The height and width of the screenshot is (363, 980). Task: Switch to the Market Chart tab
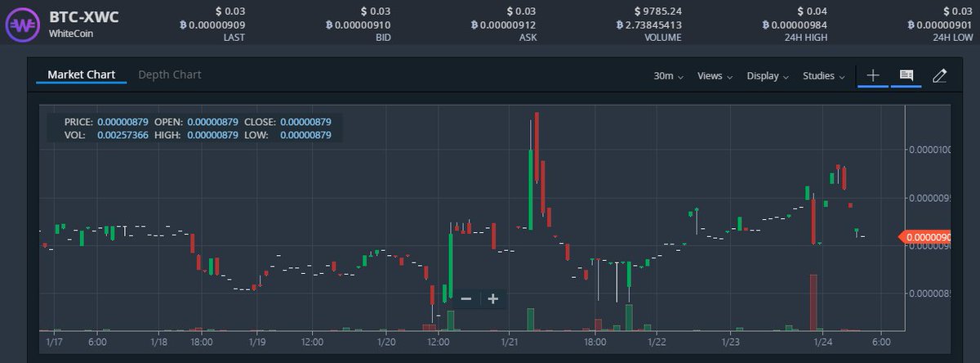pyautogui.click(x=82, y=74)
